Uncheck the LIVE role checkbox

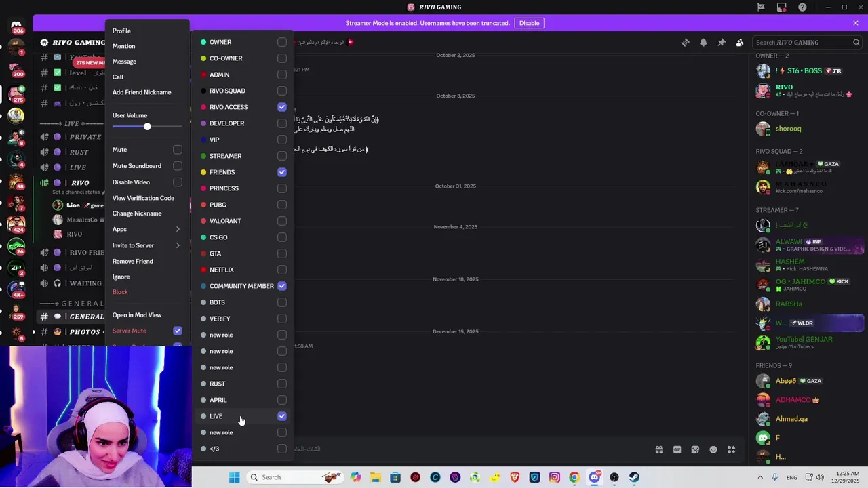(282, 416)
